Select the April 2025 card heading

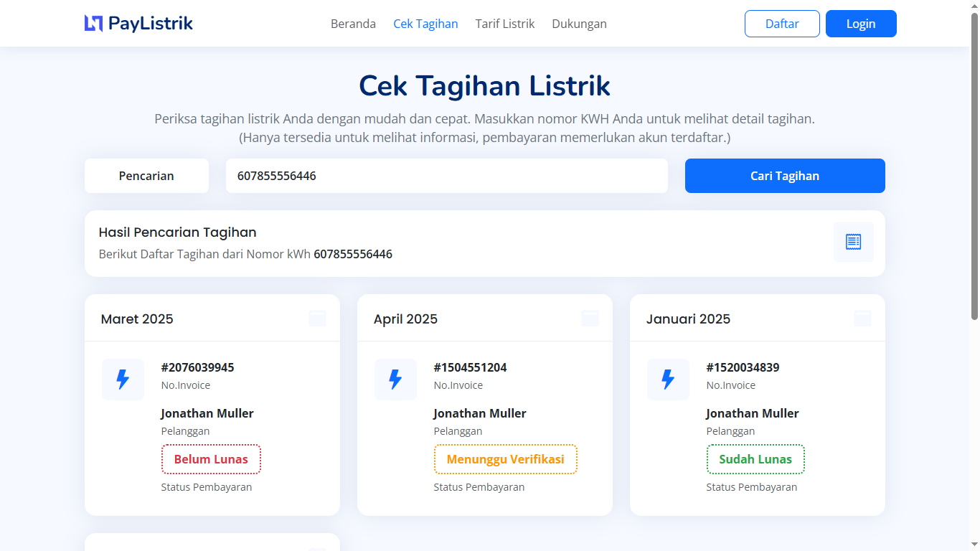[x=405, y=319]
